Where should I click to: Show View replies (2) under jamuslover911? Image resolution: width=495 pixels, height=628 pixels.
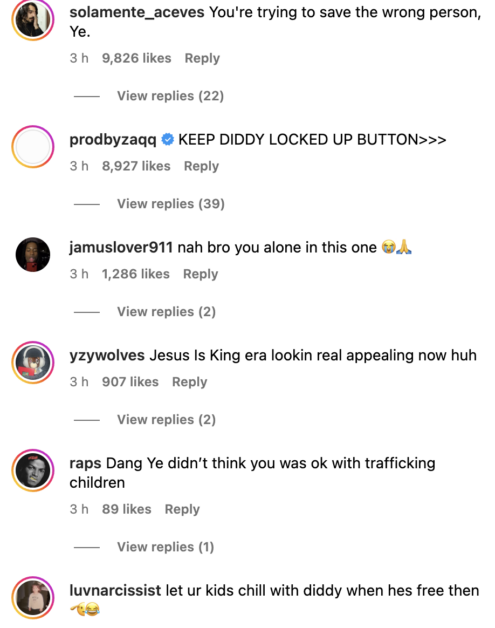tap(166, 311)
